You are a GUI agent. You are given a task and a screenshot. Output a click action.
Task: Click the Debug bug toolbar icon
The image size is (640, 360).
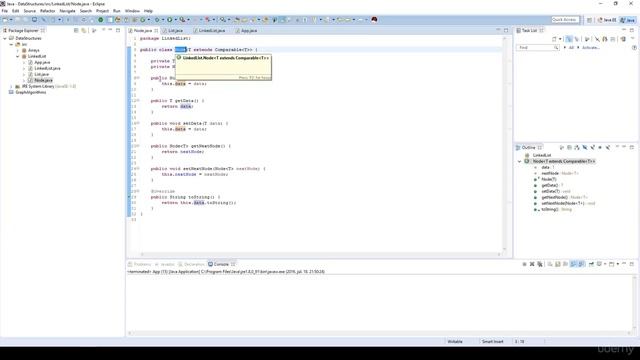[x=157, y=20]
